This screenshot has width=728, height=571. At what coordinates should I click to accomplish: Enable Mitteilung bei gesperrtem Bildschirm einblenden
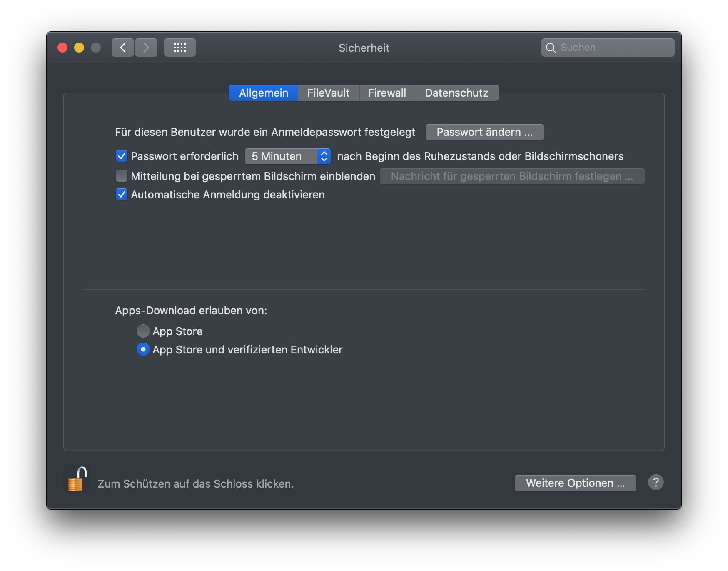tap(122, 176)
